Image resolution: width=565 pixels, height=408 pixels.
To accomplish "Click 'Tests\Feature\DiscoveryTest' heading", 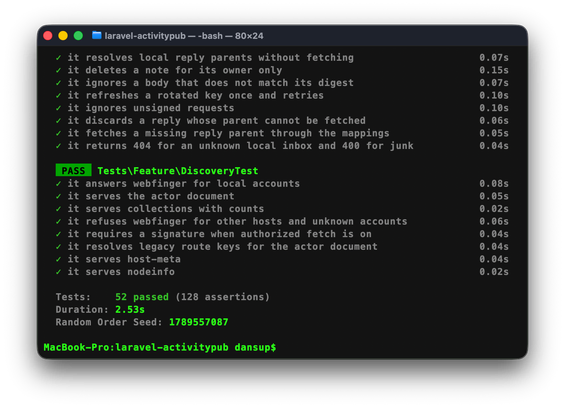I will pos(178,171).
